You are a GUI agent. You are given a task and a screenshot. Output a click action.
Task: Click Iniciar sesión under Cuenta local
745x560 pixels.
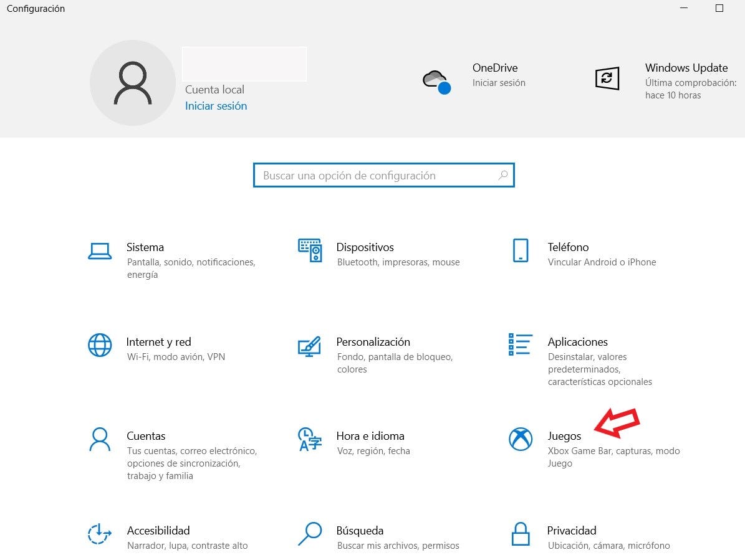pos(216,106)
